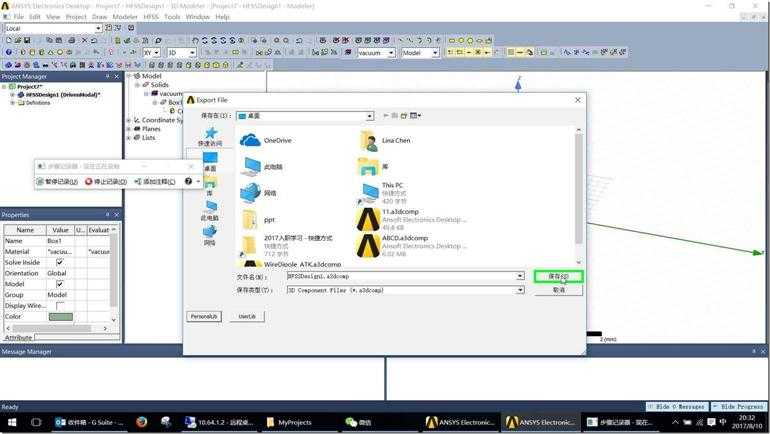
Task: Click the Delete X toolbar icon
Action: point(84,40)
